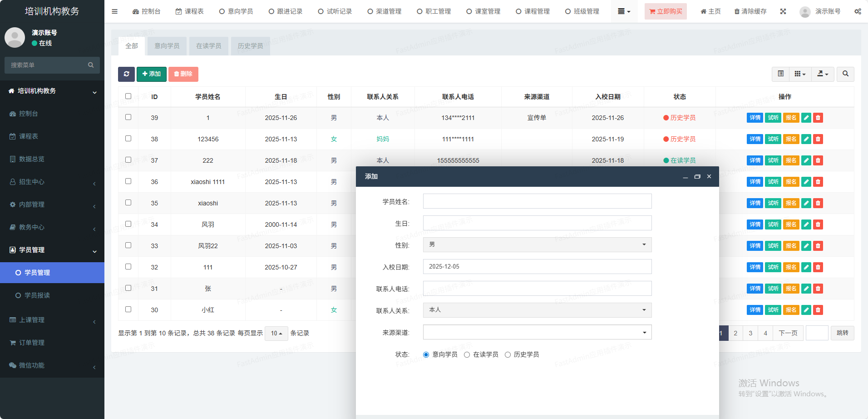Screen dimensions: 868x419
Task: Select the 历史学员 status radio button
Action: pos(508,355)
